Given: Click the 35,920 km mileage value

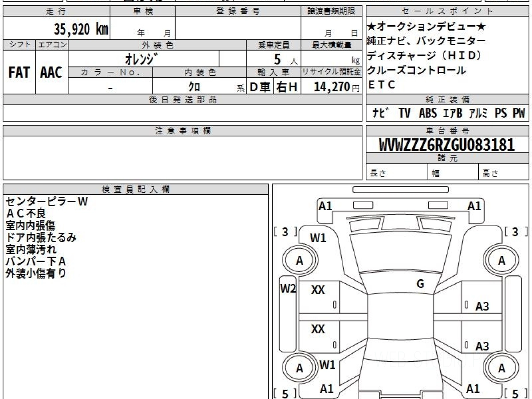Looking at the screenshot, I should pyautogui.click(x=81, y=29).
